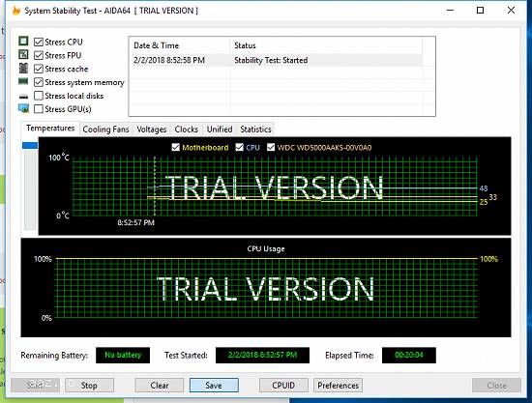Click the monitor icon beside Stress GPU(s)
Image resolution: width=532 pixels, height=403 pixels.
pyautogui.click(x=23, y=109)
